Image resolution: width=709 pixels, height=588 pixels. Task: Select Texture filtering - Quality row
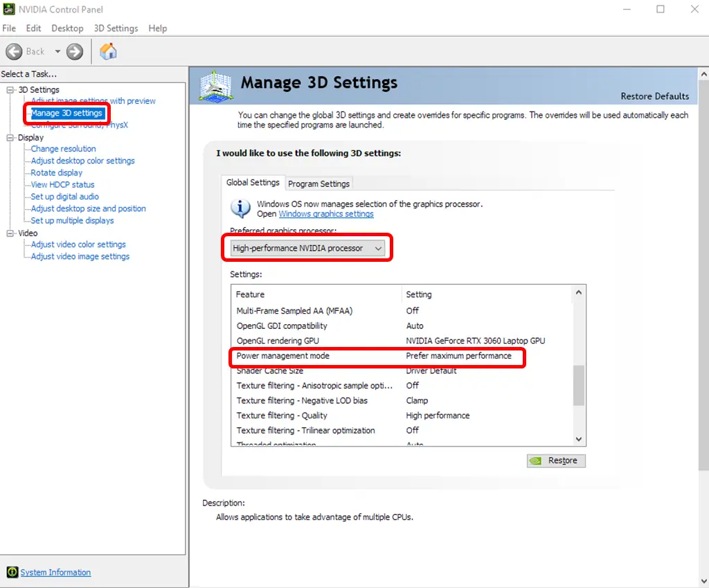click(402, 416)
